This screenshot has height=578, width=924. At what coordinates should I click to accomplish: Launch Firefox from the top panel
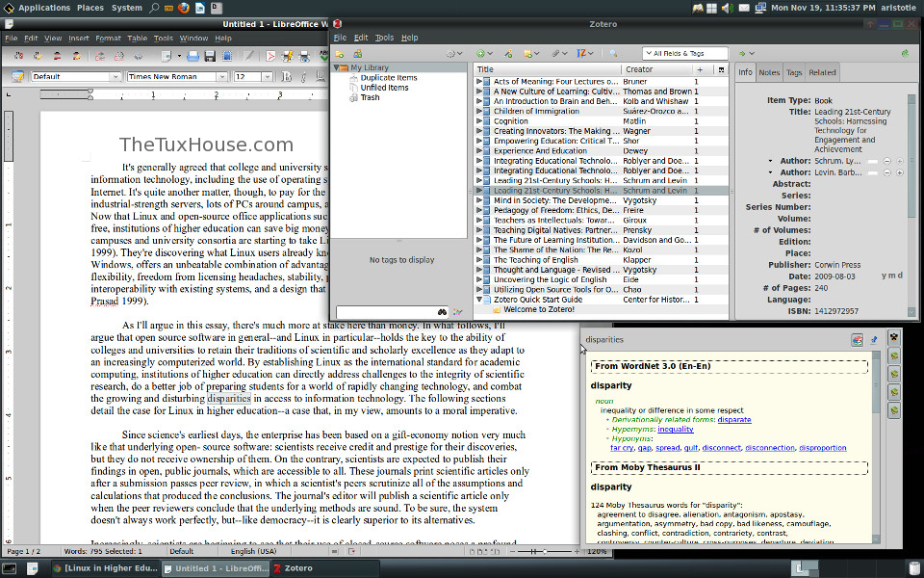point(184,8)
